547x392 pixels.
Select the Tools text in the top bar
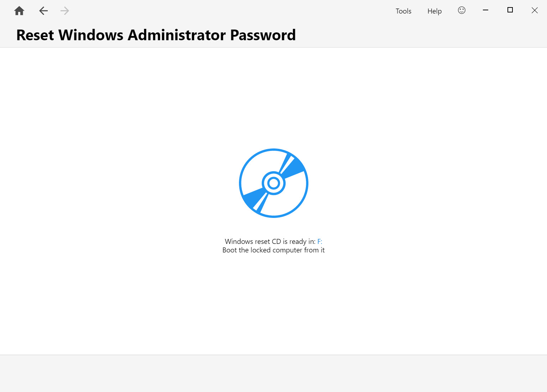pyautogui.click(x=403, y=11)
